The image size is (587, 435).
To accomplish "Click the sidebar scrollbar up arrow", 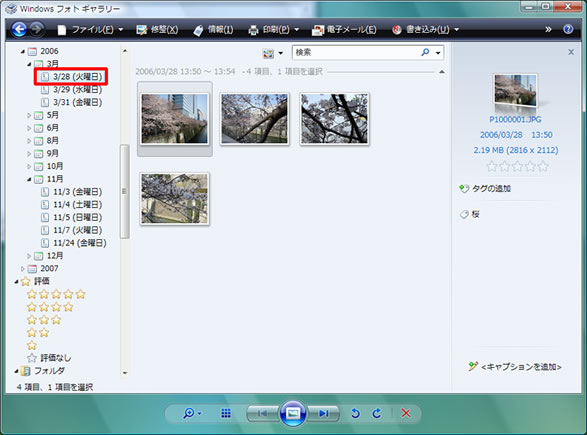I will tap(125, 51).
